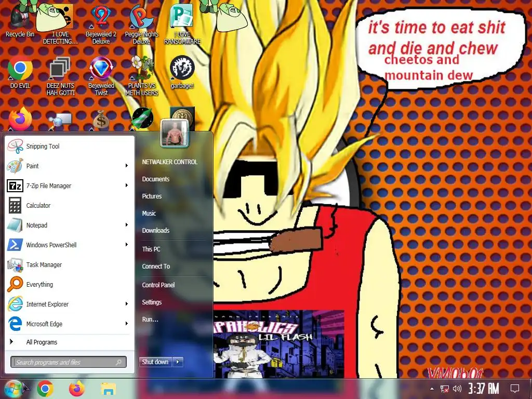Open Firefox from the taskbar
The height and width of the screenshot is (399, 532).
(77, 389)
